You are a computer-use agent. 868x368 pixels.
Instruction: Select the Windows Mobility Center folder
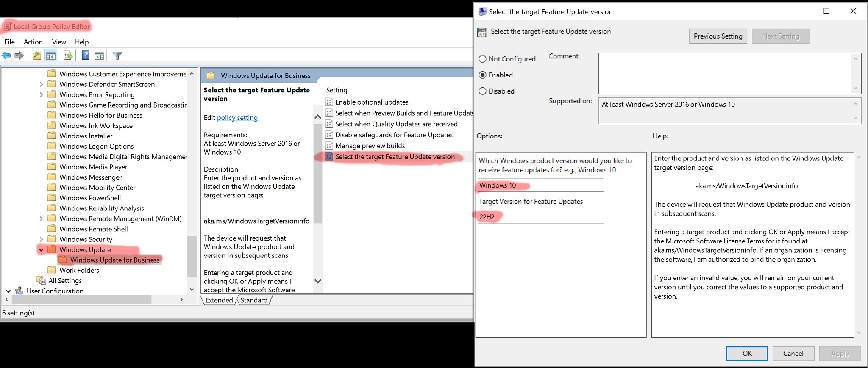[x=97, y=188]
